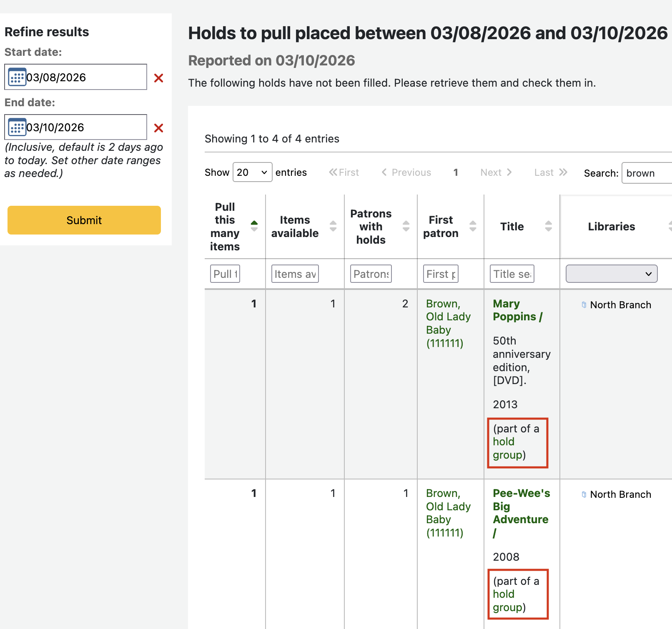Expand the Libraries filter dropdown
Screen dimensions: 672x629
pos(611,274)
